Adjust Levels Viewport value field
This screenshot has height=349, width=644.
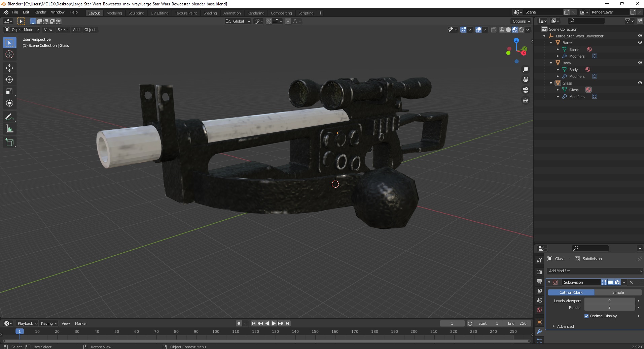[609, 301]
